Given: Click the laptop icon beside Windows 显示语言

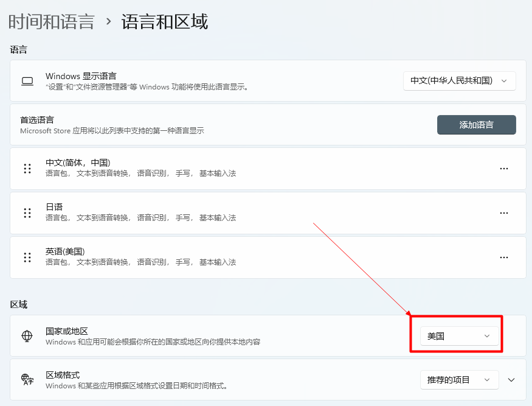Looking at the screenshot, I should click(27, 81).
